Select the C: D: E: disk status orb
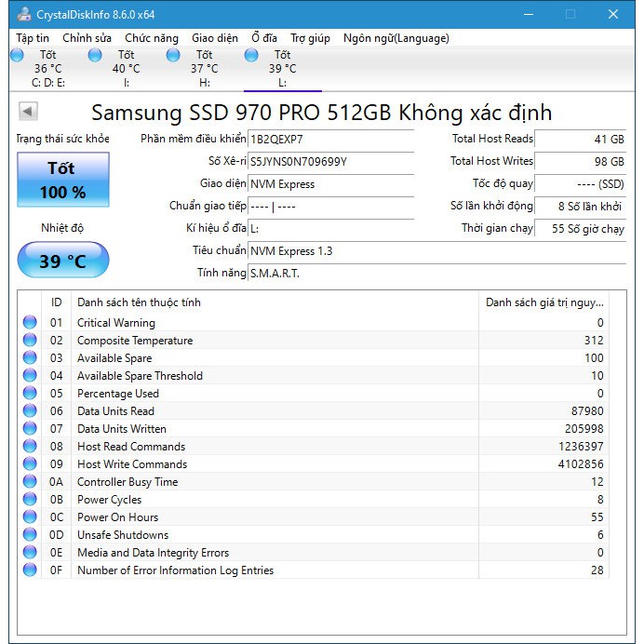The height and width of the screenshot is (644, 644). click(17, 55)
